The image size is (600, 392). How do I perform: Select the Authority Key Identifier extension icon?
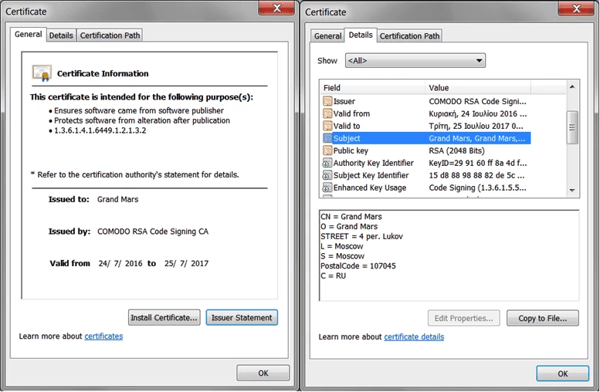click(327, 163)
